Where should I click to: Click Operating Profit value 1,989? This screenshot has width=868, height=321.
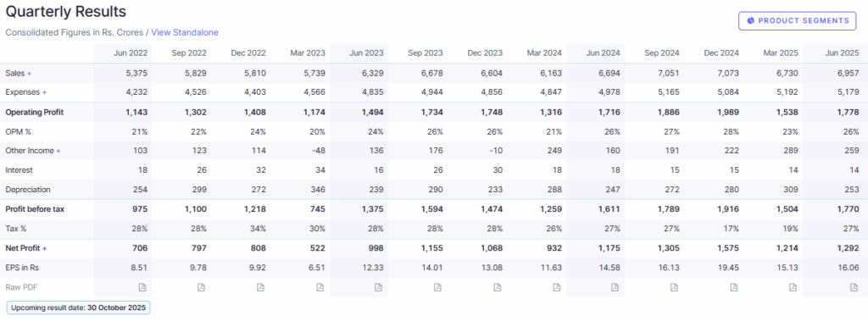(x=727, y=113)
